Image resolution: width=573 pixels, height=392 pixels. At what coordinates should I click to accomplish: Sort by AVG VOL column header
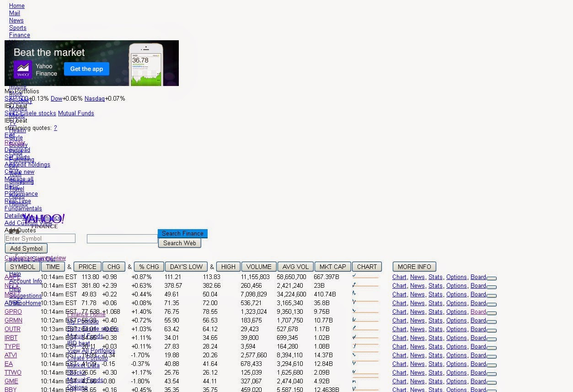click(295, 267)
